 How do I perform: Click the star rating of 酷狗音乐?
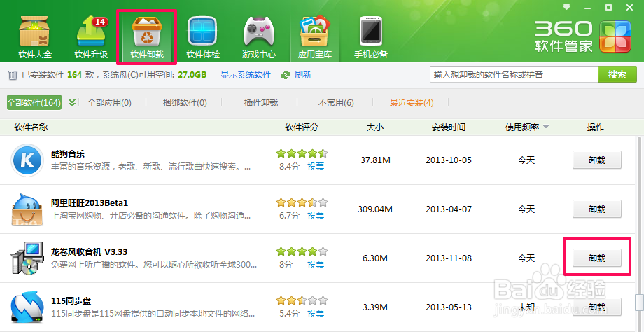(x=302, y=153)
